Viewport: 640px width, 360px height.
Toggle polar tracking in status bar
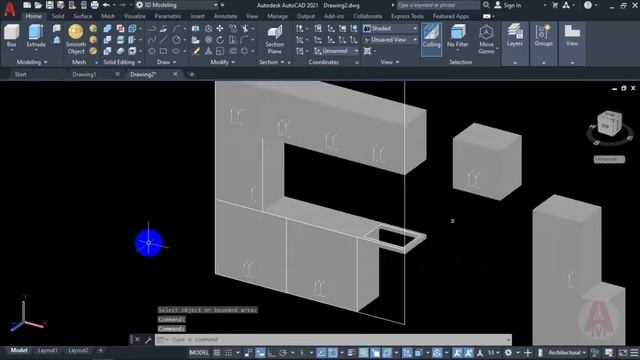click(283, 353)
